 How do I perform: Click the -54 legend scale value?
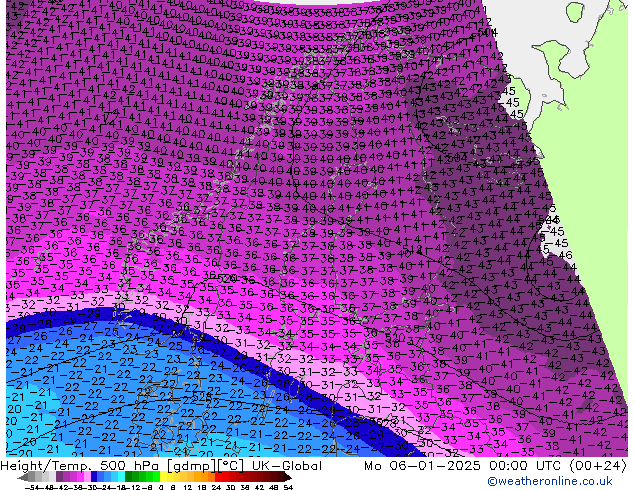tap(32, 488)
